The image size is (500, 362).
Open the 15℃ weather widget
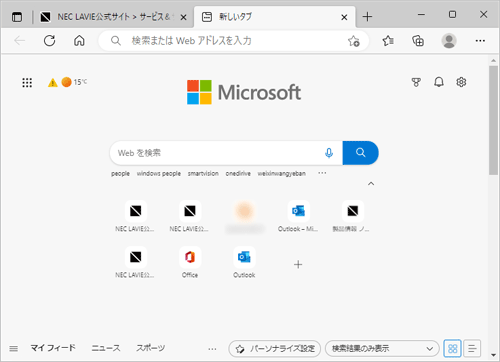tap(74, 82)
